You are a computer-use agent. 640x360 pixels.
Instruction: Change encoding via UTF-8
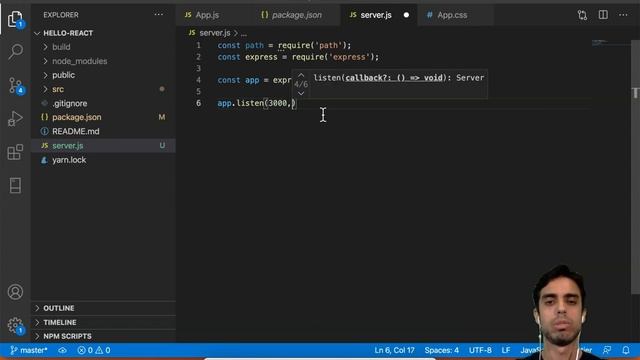click(480, 350)
